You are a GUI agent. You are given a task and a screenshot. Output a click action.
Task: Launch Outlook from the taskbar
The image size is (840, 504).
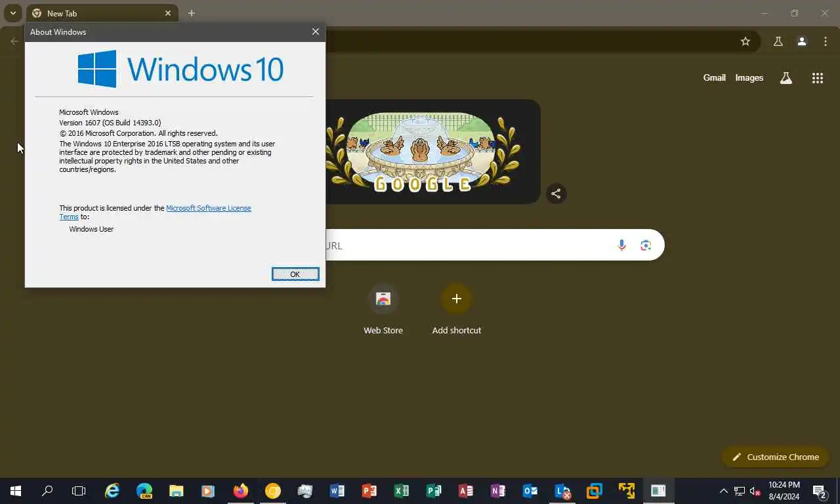pyautogui.click(x=530, y=491)
